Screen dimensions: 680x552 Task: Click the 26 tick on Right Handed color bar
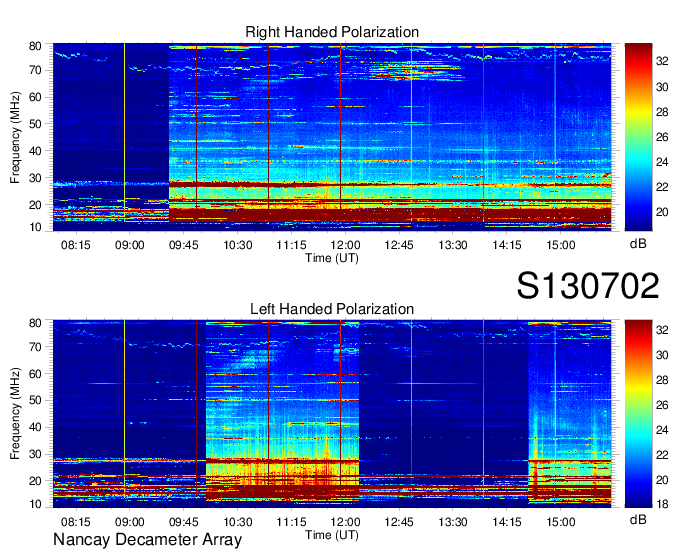tap(662, 137)
